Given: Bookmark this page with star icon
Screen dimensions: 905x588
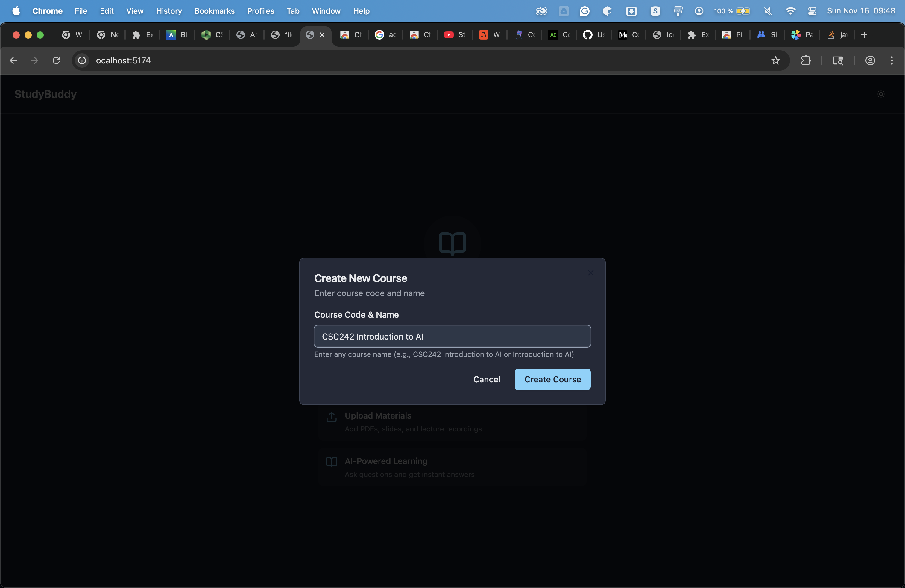Looking at the screenshot, I should 775,60.
